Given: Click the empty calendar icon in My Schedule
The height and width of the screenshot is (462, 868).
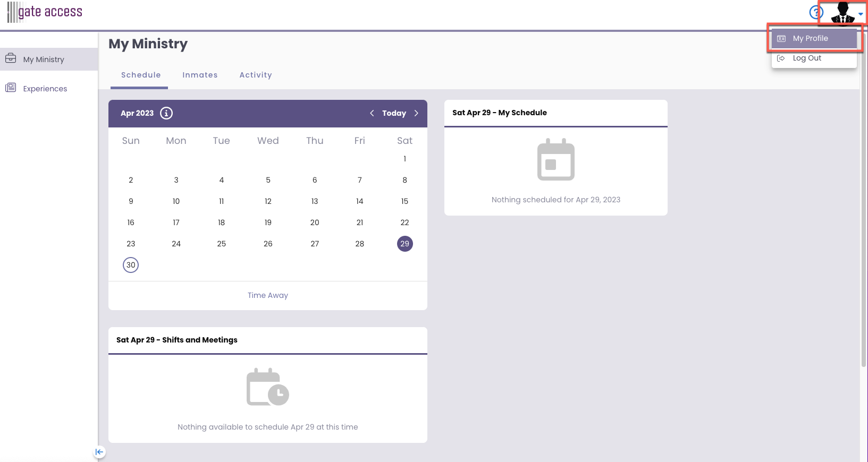Looking at the screenshot, I should (x=556, y=160).
